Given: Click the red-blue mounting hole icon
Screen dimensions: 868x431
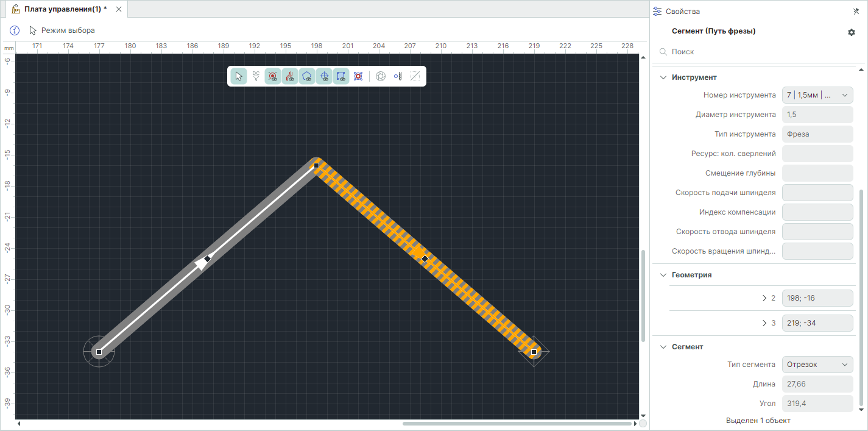Looking at the screenshot, I should (358, 76).
